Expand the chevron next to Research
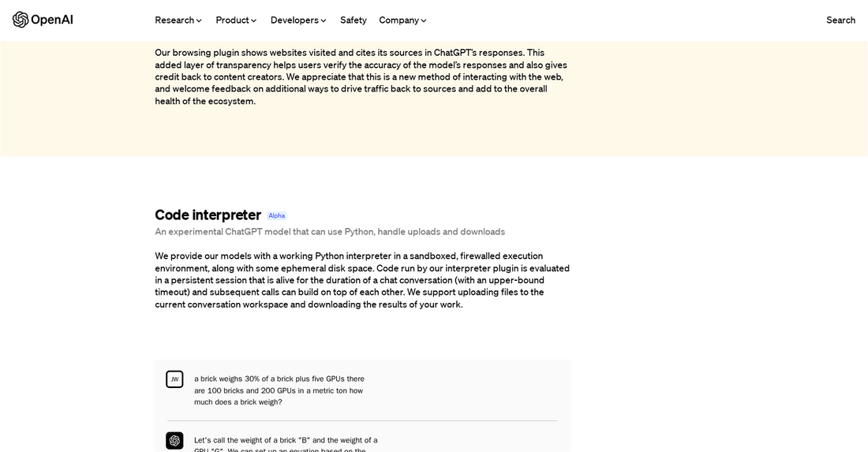 click(199, 21)
